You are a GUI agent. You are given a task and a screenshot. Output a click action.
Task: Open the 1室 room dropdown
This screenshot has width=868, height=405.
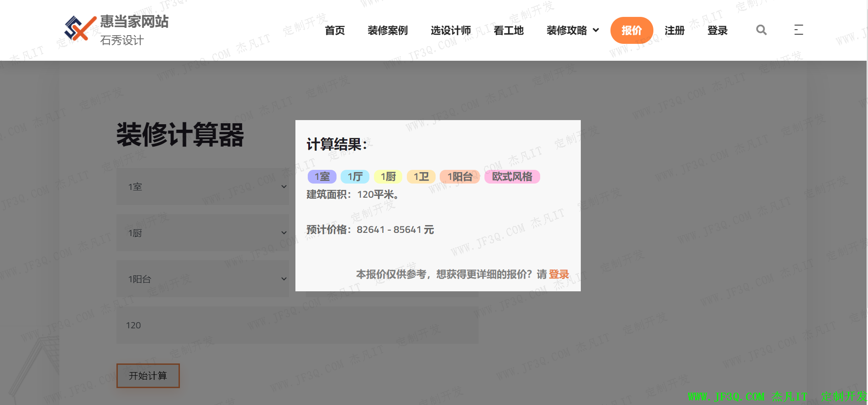click(202, 187)
